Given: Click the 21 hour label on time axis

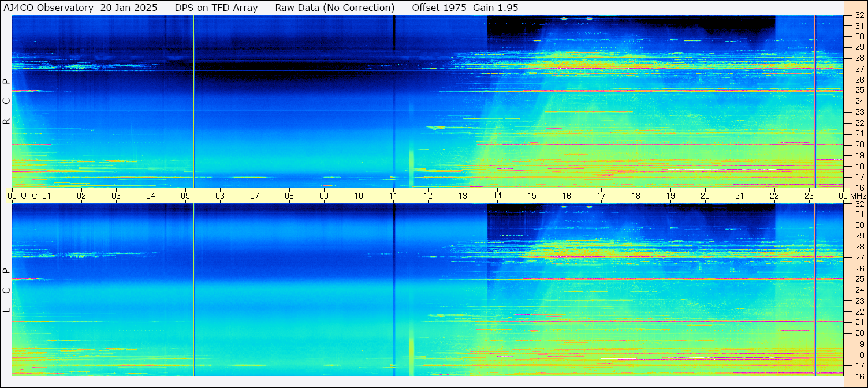Looking at the screenshot, I should pyautogui.click(x=740, y=196).
